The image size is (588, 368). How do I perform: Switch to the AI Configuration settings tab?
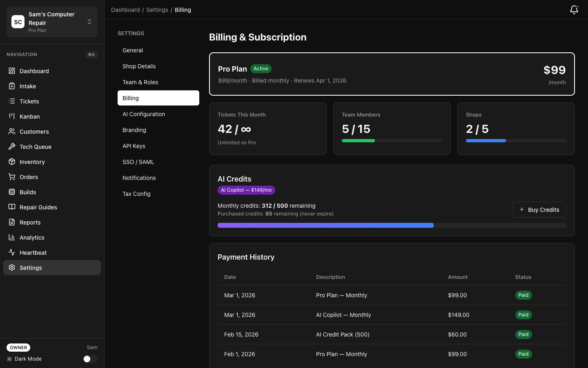coord(144,114)
